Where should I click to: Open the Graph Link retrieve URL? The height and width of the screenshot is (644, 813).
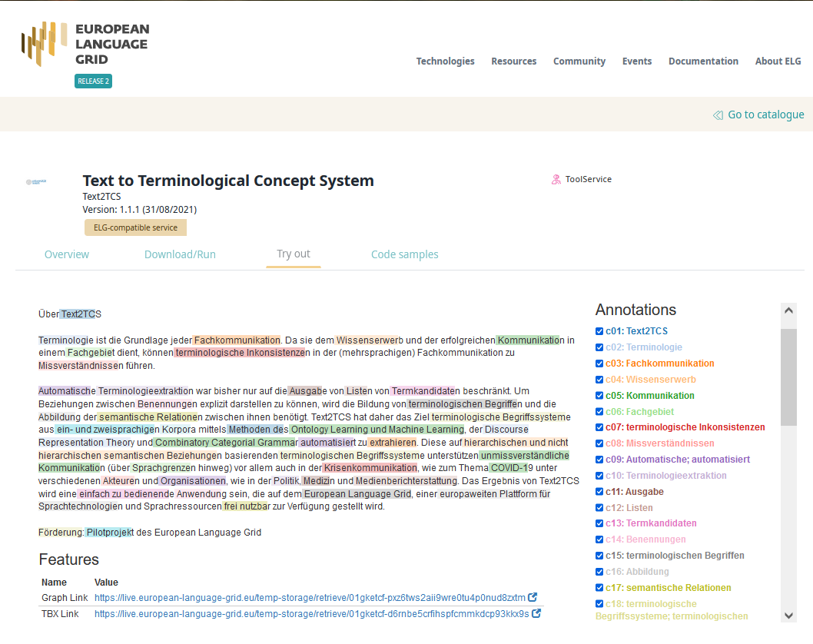click(310, 597)
